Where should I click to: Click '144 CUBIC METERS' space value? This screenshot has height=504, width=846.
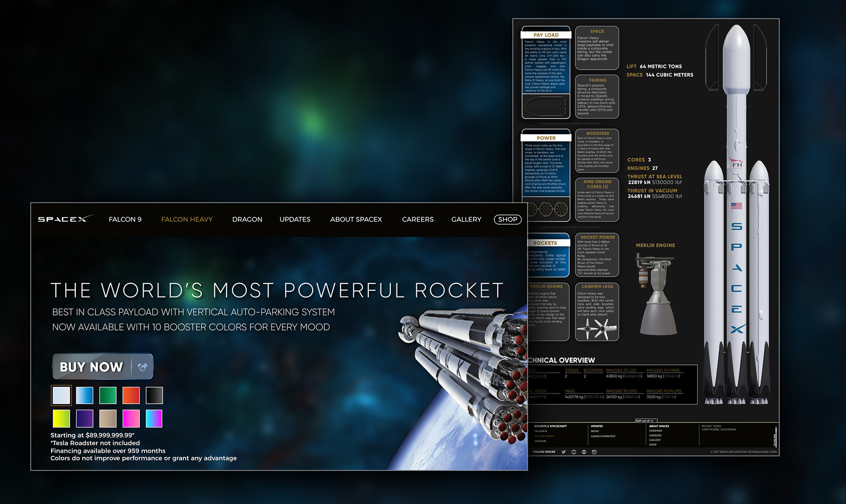(670, 75)
